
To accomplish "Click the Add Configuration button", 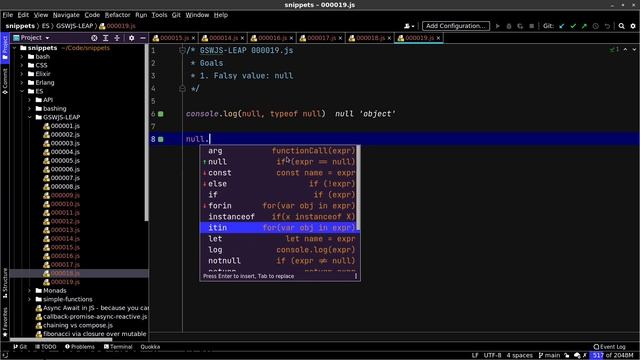I will pyautogui.click(x=456, y=26).
